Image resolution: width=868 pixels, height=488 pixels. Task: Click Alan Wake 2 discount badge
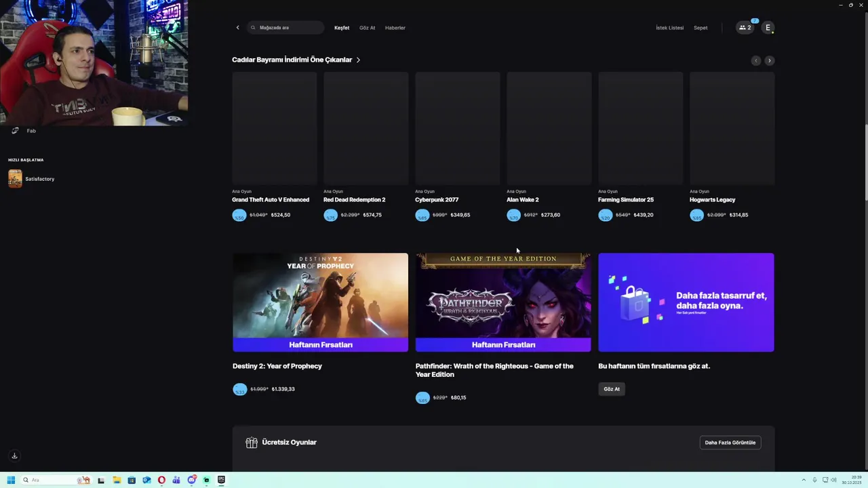pos(513,216)
